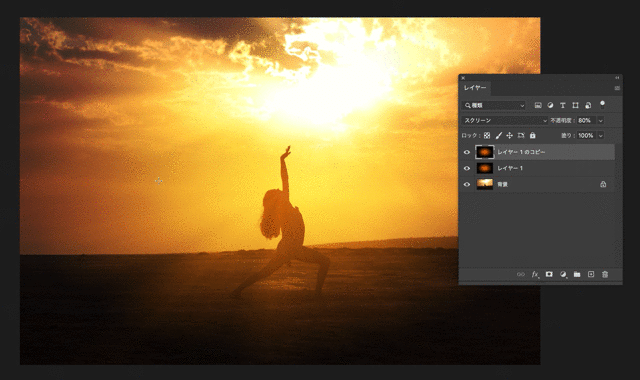
Task: Lock all padlock icon in lock row
Action: click(x=532, y=136)
